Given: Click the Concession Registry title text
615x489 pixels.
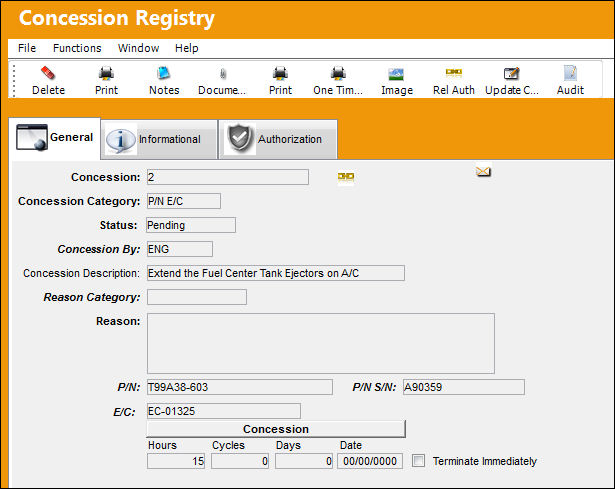Looking at the screenshot, I should pyautogui.click(x=117, y=18).
